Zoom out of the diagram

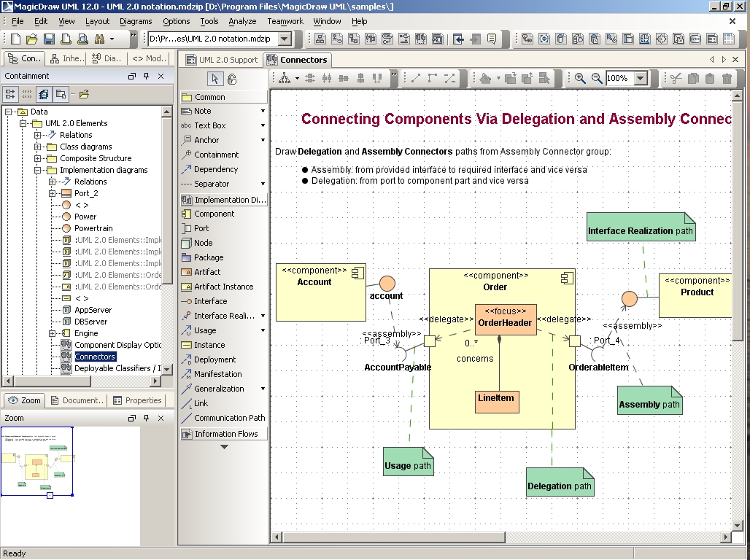(597, 78)
